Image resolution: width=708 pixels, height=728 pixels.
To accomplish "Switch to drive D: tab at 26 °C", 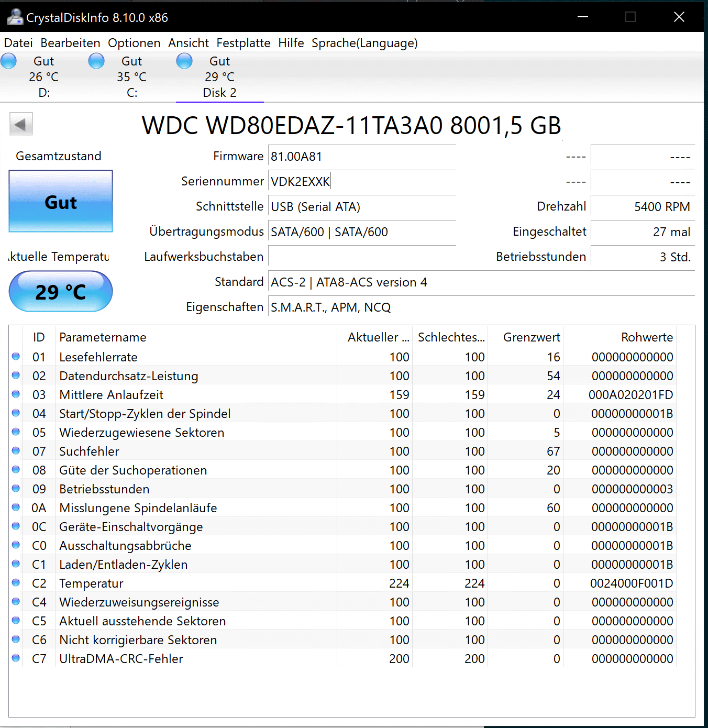I will click(x=44, y=77).
